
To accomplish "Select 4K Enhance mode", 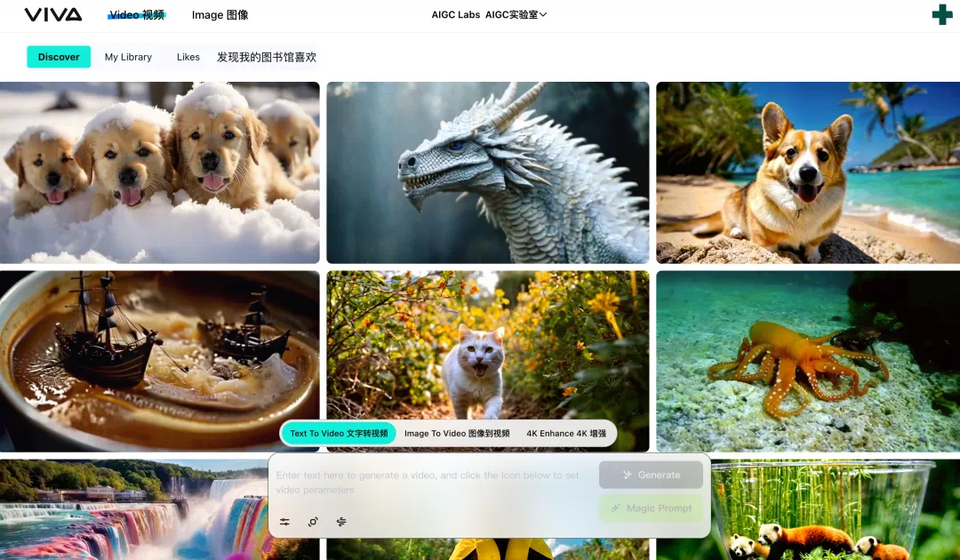I will (x=566, y=434).
